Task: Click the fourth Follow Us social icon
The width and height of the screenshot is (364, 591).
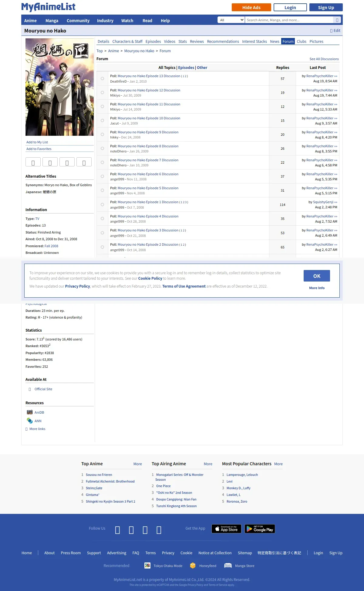Action: [159, 530]
